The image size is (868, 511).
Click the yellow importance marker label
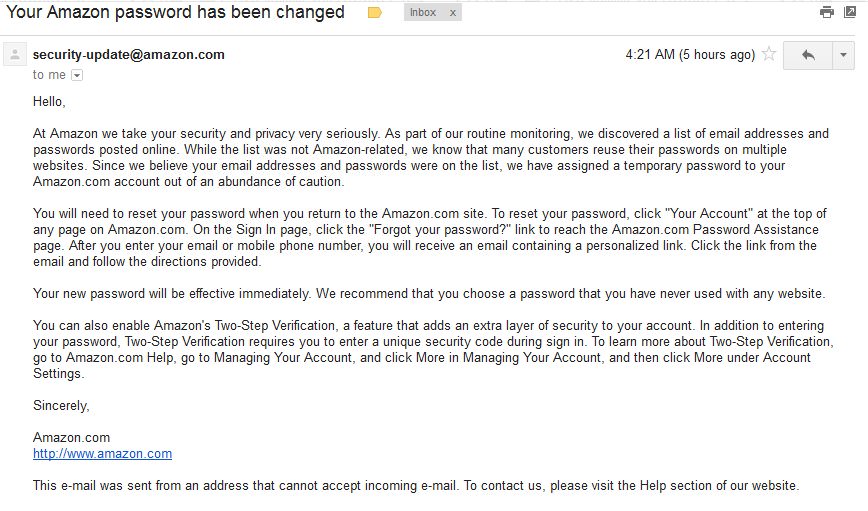(x=375, y=13)
